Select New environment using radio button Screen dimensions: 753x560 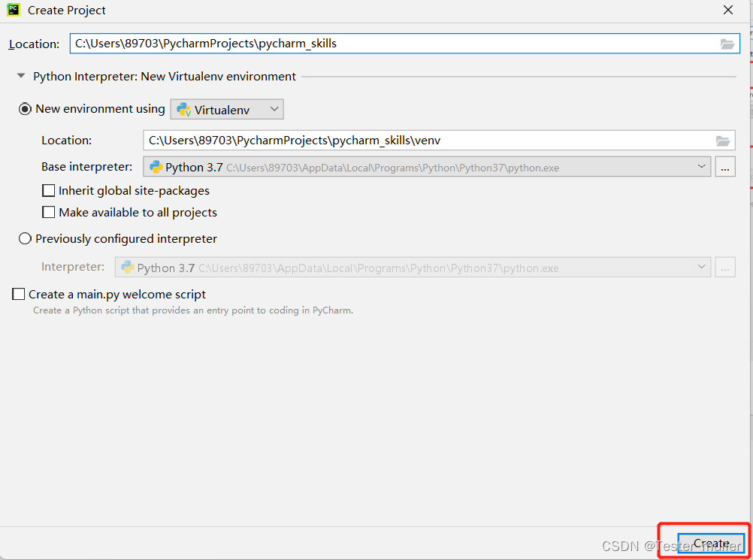point(25,109)
